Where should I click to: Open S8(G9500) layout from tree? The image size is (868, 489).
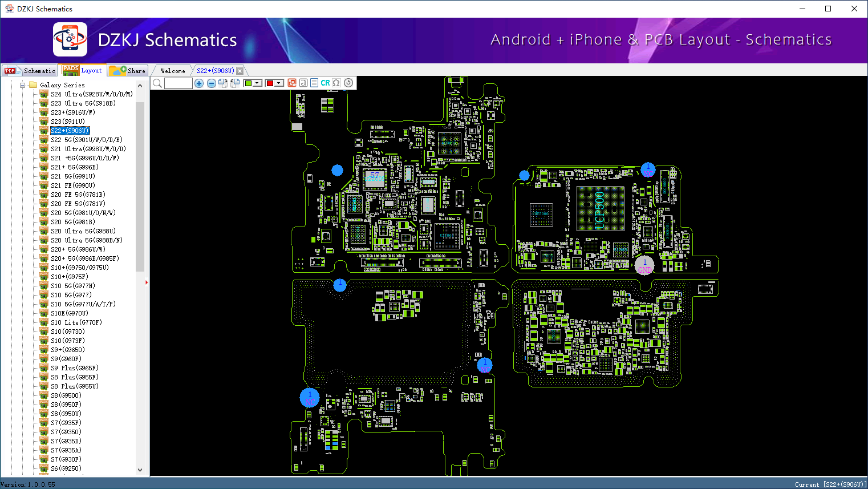coord(66,395)
